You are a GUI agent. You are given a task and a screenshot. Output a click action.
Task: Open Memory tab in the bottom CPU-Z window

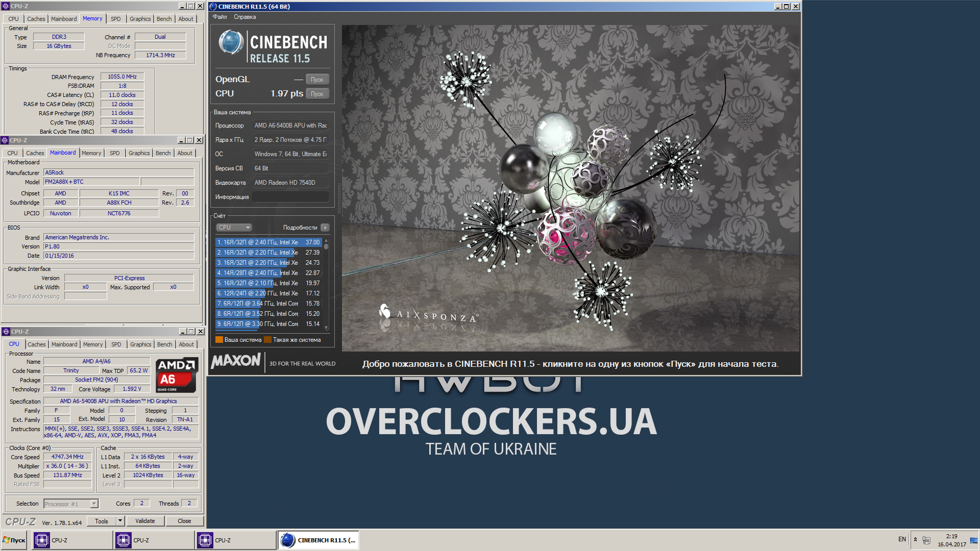click(93, 344)
